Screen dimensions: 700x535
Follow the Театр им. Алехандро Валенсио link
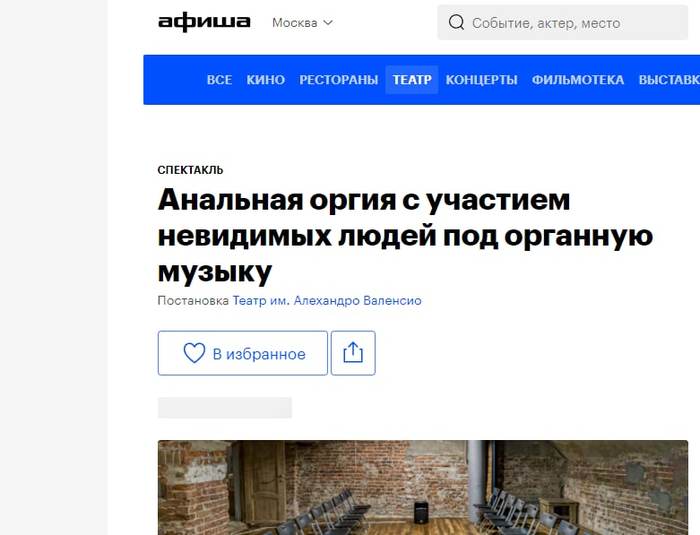point(327,301)
